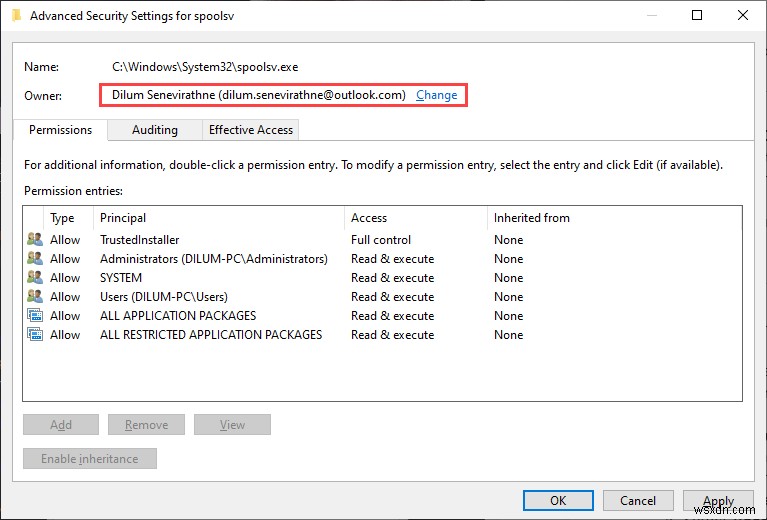Screen dimensions: 767x520
Task: Click the TrustedInstaller user group icon
Action: [35, 239]
